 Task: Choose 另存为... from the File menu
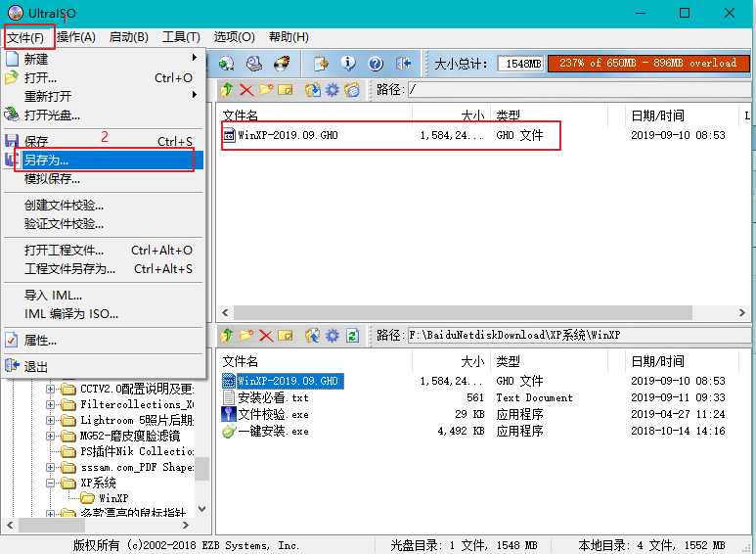pyautogui.click(x=104, y=161)
